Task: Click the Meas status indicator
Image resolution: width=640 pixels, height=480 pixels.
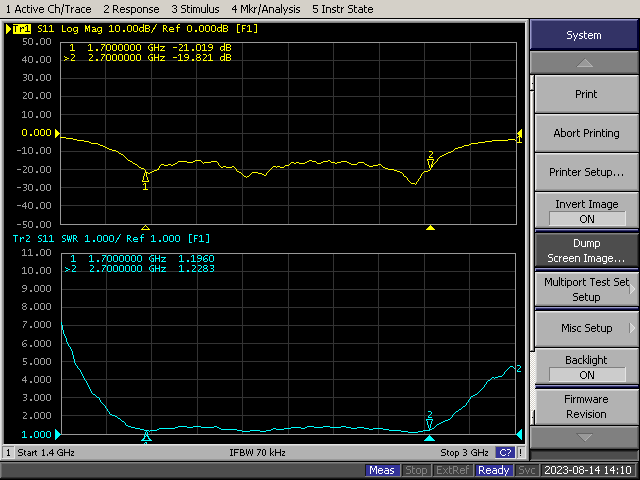Action: coord(382,470)
